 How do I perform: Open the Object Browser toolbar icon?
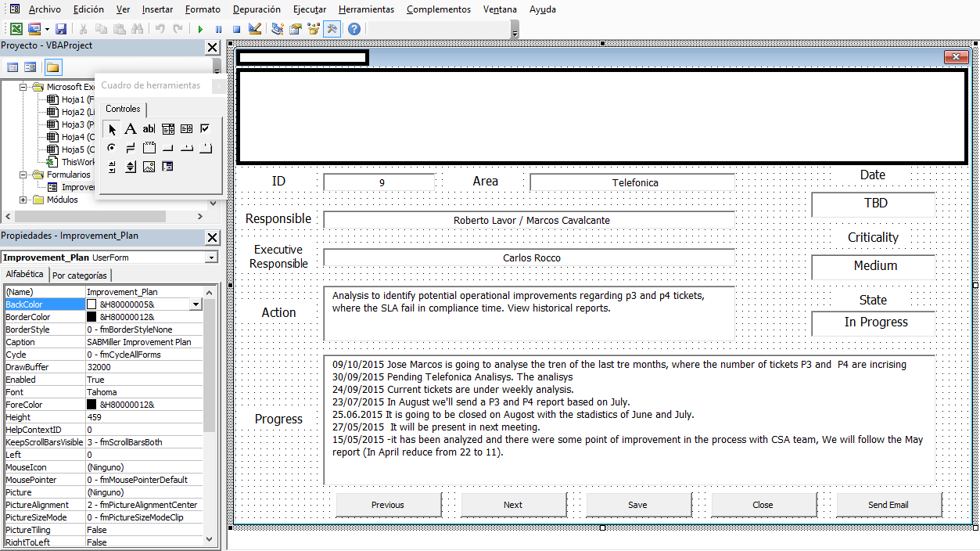click(314, 29)
